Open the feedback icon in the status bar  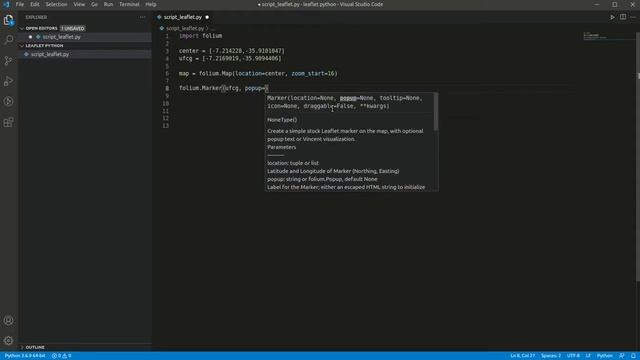pos(622,356)
